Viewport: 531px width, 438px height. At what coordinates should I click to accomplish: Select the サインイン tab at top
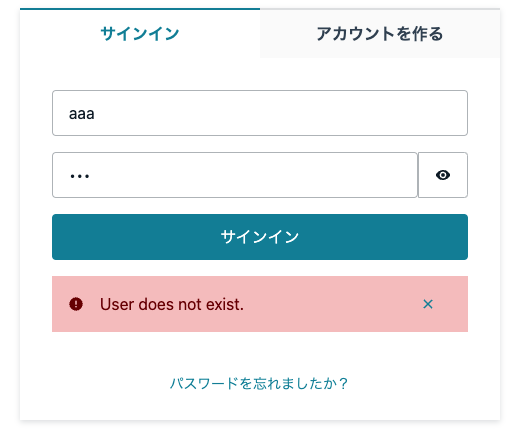pos(140,34)
